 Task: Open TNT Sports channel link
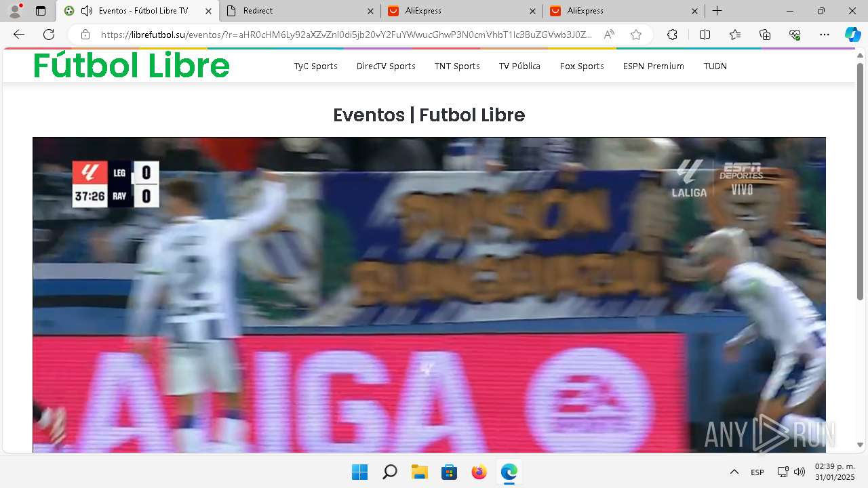457,66
